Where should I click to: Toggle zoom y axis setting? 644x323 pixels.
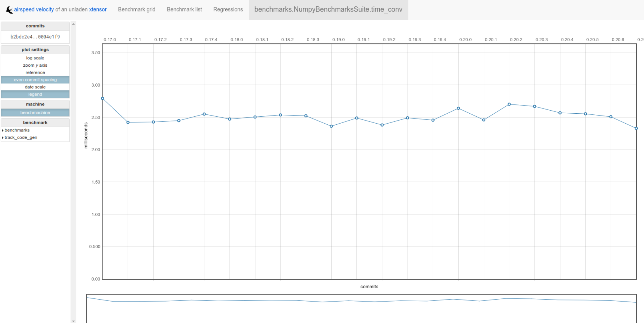coord(35,65)
